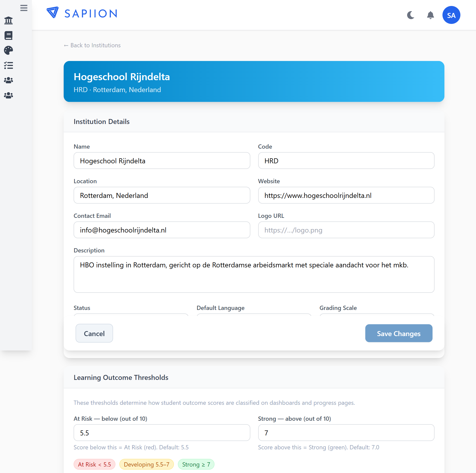Open the lower users group icon
The height and width of the screenshot is (473, 476).
click(x=8, y=95)
